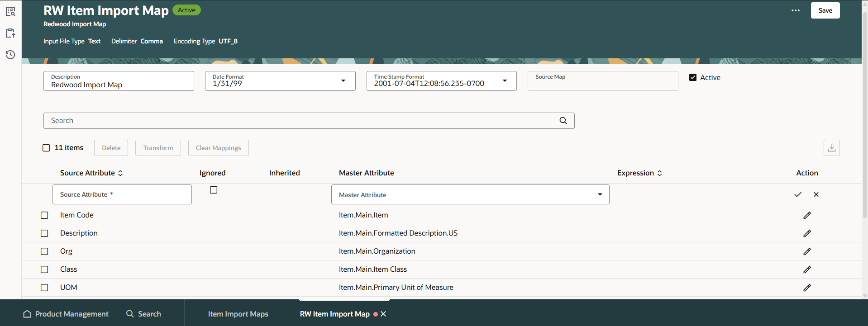Screen dimensions: 868x326
Task: Click the Save button
Action: coord(825,10)
